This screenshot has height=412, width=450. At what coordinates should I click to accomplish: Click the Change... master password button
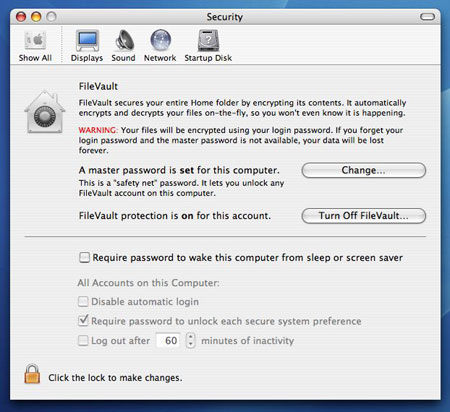click(x=364, y=170)
